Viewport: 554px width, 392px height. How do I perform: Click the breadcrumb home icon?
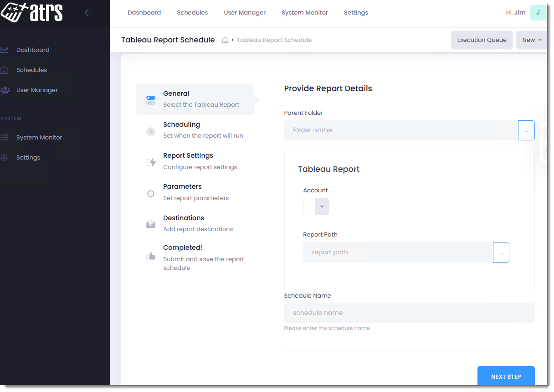(x=225, y=40)
